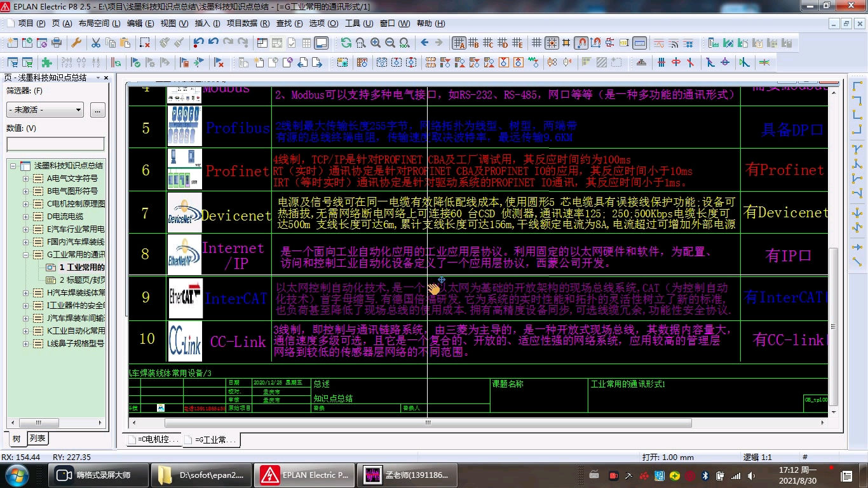This screenshot has height=488, width=868.
Task: Toggle Grid D button
Action: click(x=503, y=43)
